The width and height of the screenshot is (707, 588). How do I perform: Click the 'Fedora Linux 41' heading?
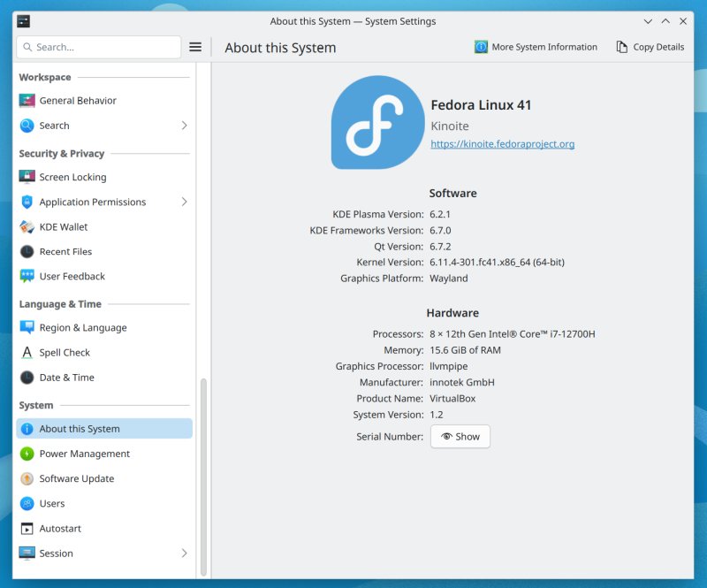[481, 105]
